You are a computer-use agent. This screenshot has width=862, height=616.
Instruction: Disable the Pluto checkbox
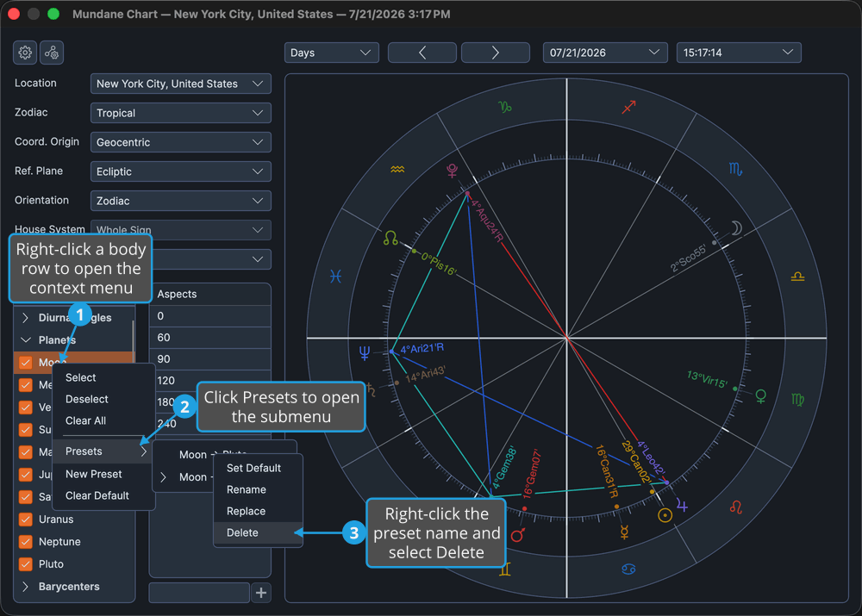click(25, 564)
